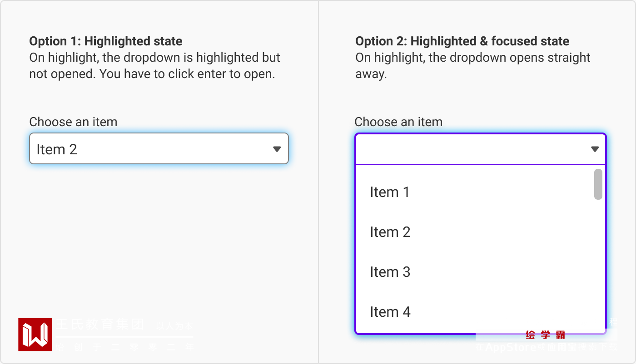The width and height of the screenshot is (636, 364).
Task: Click the "Option 2: Highlighted & focused state" heading
Action: click(462, 41)
